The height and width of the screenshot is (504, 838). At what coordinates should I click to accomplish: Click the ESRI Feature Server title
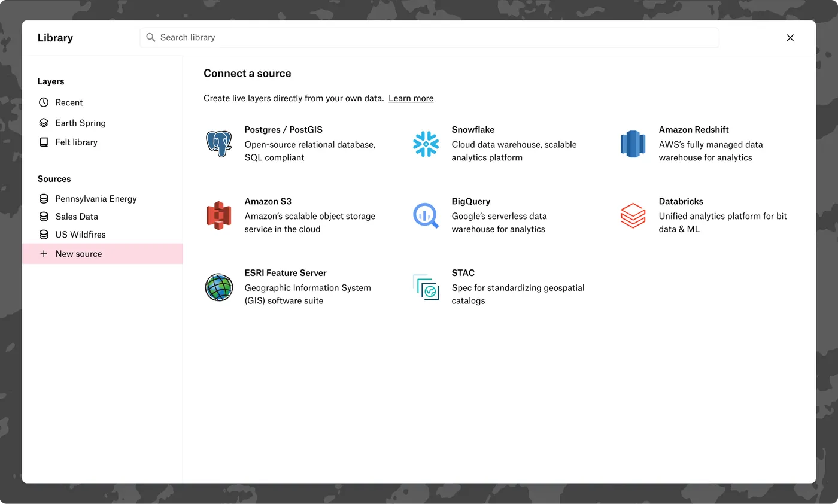pyautogui.click(x=285, y=273)
